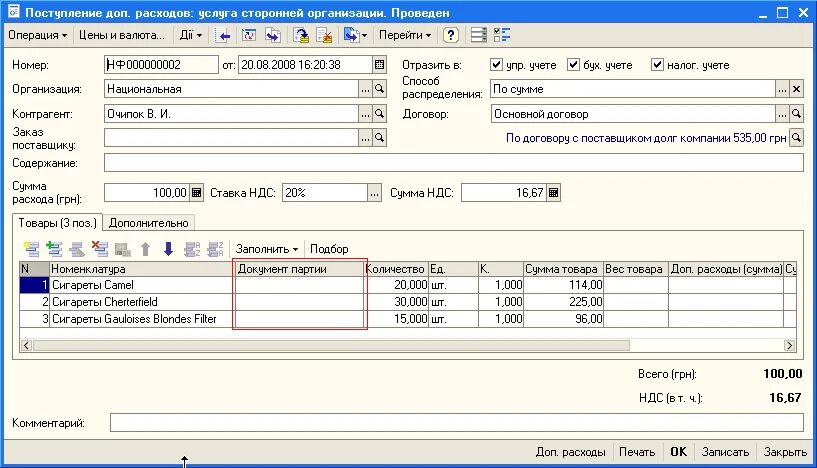The height and width of the screenshot is (468, 817).
Task: Click the Доп. расходы button
Action: point(571,452)
